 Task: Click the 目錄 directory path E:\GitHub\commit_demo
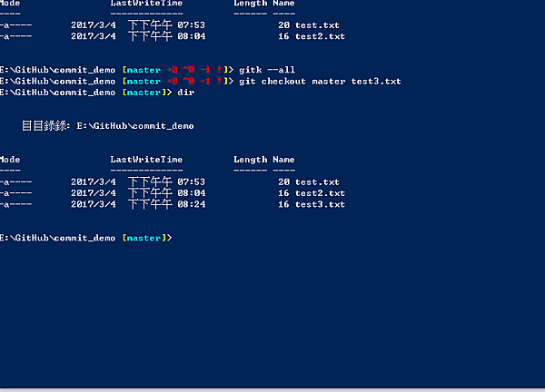135,126
